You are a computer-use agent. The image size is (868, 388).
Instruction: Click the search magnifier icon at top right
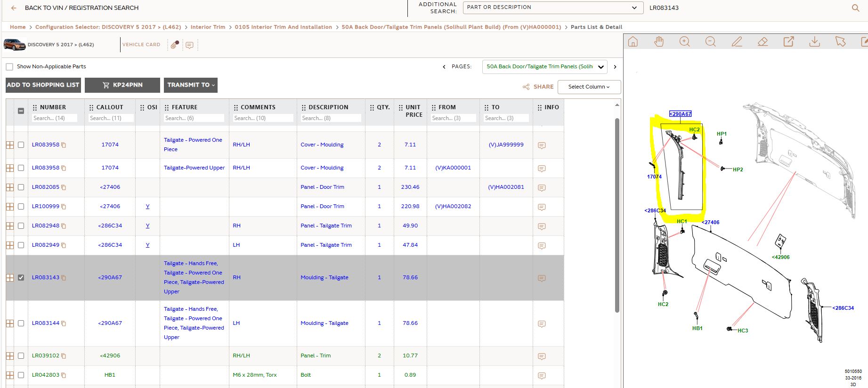click(x=855, y=8)
